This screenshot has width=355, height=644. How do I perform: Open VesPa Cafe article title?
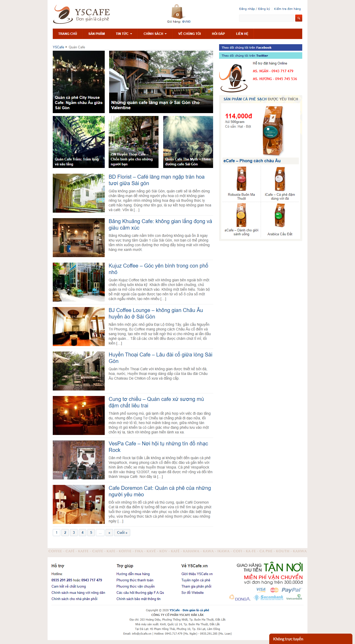(158, 447)
